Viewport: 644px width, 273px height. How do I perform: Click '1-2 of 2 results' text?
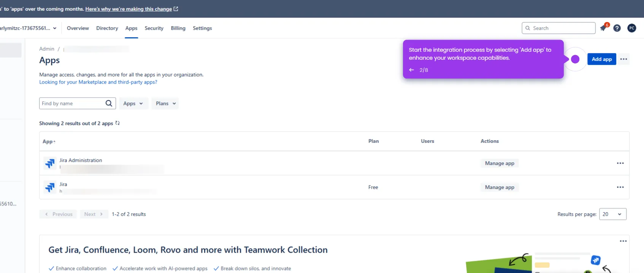pyautogui.click(x=129, y=214)
